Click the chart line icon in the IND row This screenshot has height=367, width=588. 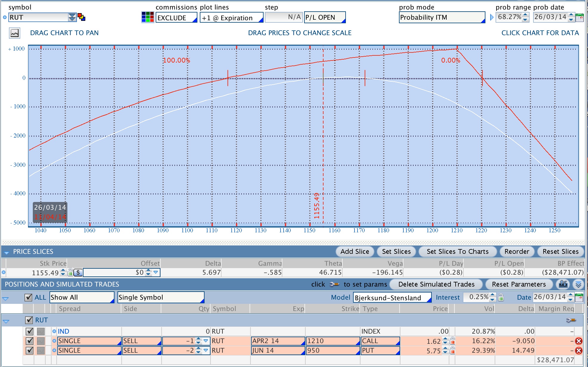[x=41, y=331]
